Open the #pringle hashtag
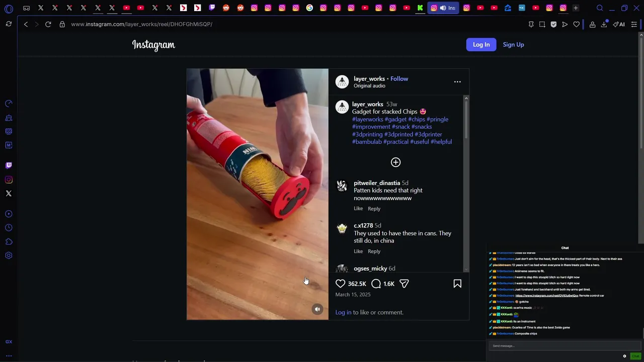This screenshot has width=644, height=362. coord(437,119)
